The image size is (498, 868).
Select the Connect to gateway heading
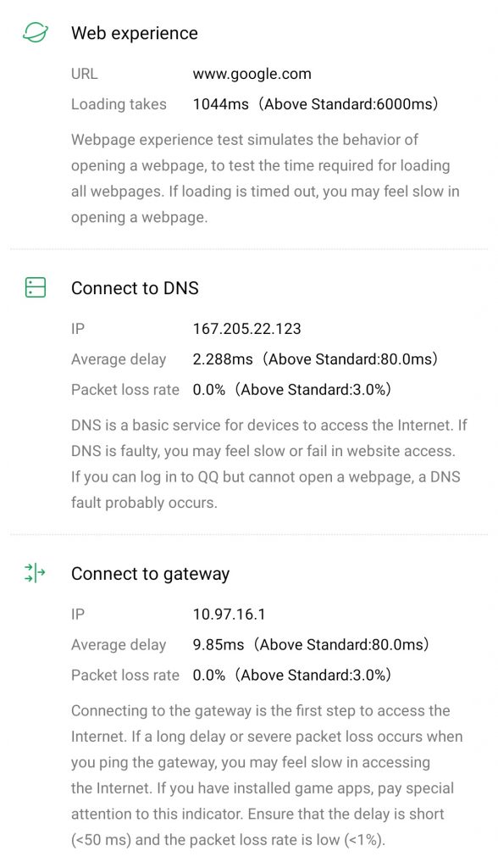[151, 574]
